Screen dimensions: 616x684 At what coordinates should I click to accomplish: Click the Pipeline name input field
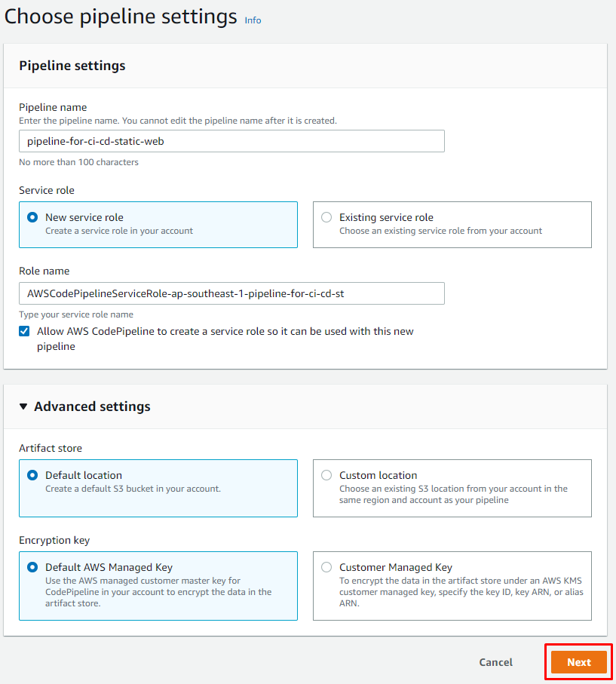tap(231, 141)
